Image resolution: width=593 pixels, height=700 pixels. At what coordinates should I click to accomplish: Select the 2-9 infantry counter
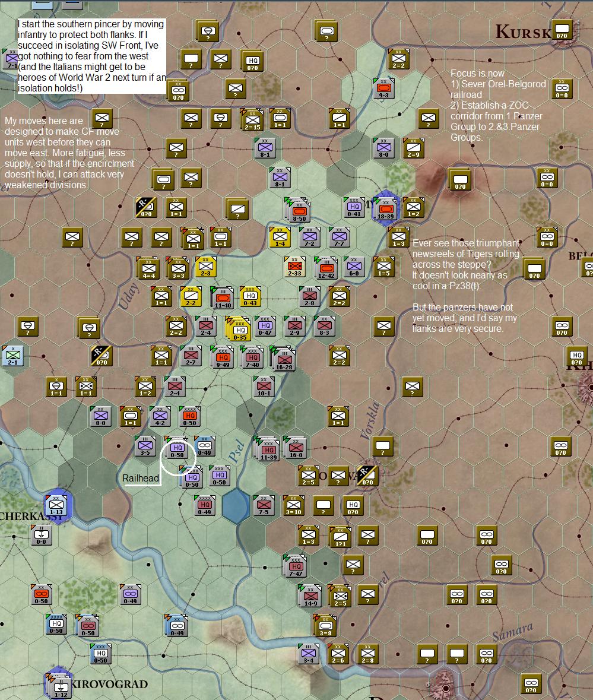pos(294,327)
